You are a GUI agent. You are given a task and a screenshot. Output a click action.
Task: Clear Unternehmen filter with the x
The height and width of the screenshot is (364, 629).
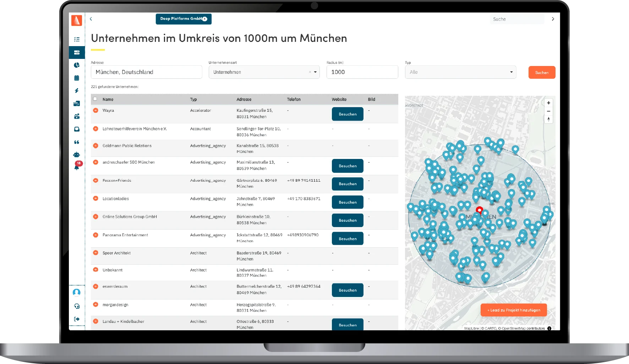(x=310, y=72)
